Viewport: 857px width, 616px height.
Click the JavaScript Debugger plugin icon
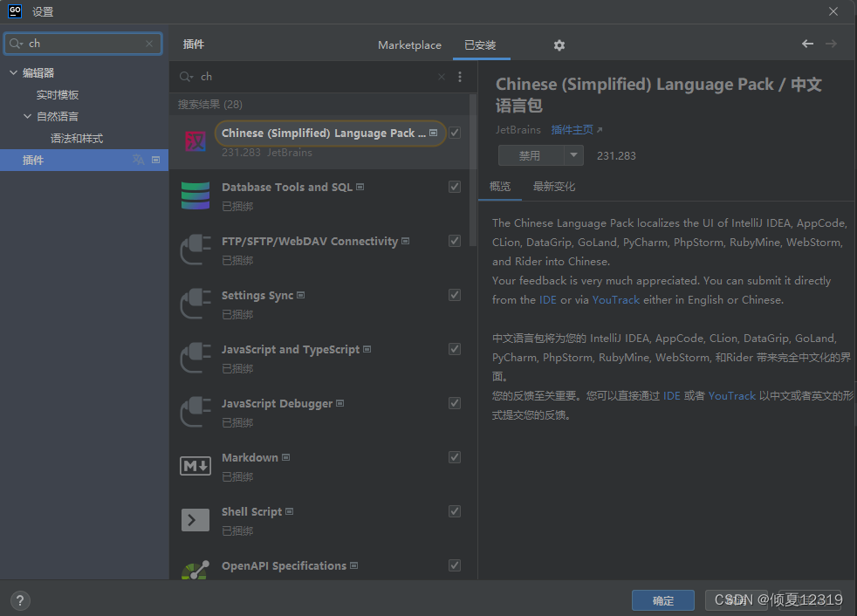click(195, 412)
